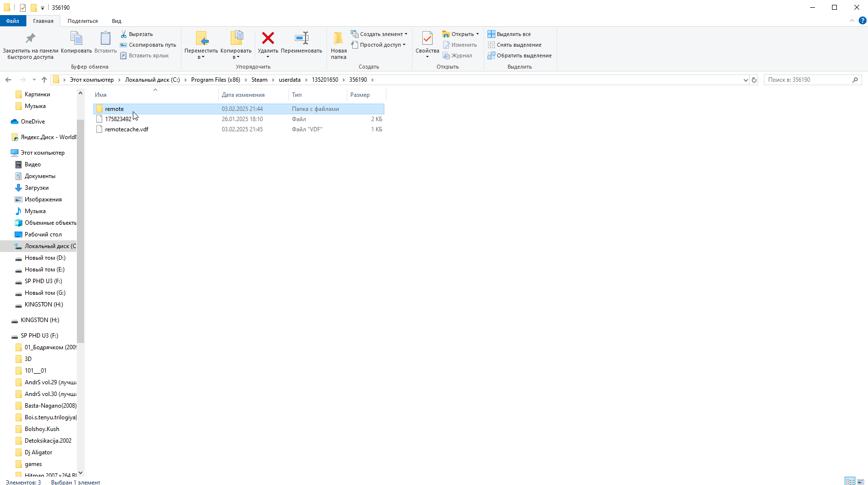Screen dimensions: 868x485
Task: Pin folder to Quick access panel
Action: point(30,45)
